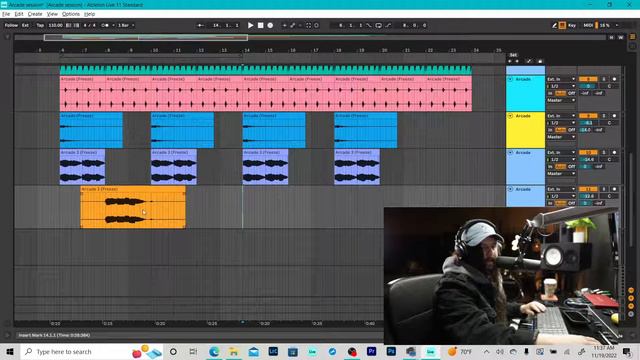
Task: Open Master output dropdown on yellow track
Action: [561, 137]
